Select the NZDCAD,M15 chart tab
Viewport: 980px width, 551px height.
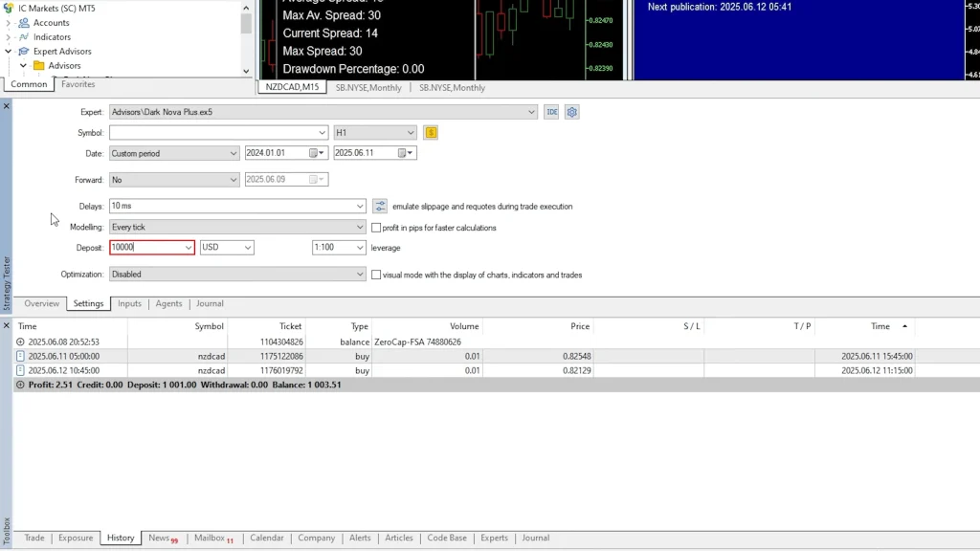292,87
